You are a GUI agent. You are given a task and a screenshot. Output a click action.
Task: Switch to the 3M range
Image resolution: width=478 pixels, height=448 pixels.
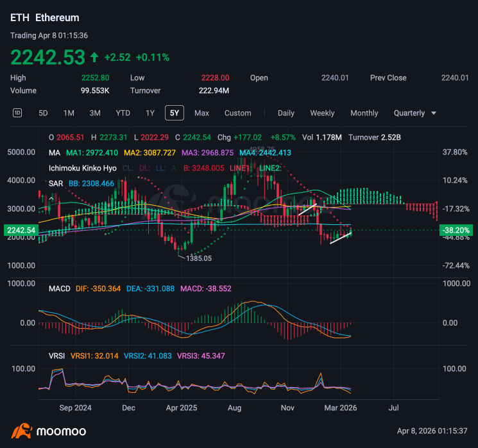[95, 113]
